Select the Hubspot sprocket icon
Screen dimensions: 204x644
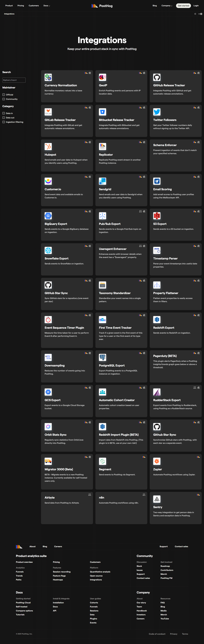tap(48, 147)
